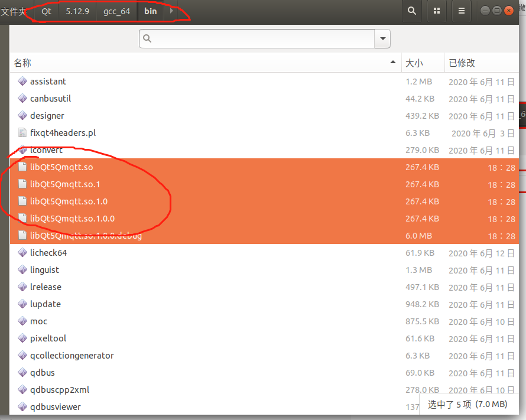
Task: Switch to grid view with the view icon
Action: click(x=437, y=11)
